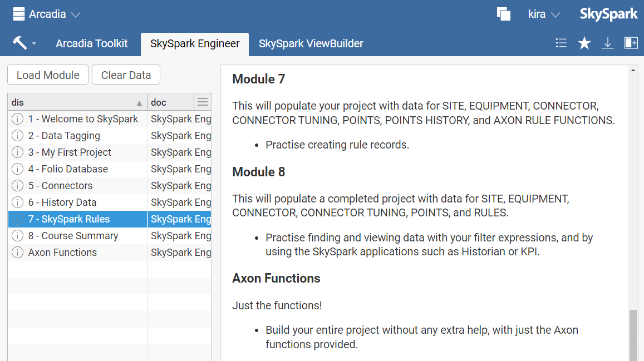Open the table column options menu icon

[x=203, y=102]
